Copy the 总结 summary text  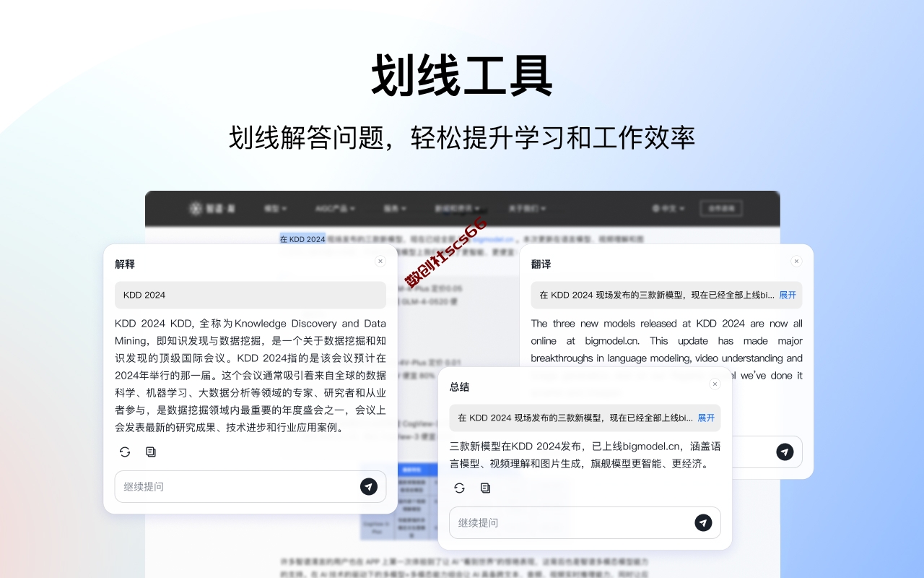coord(485,488)
